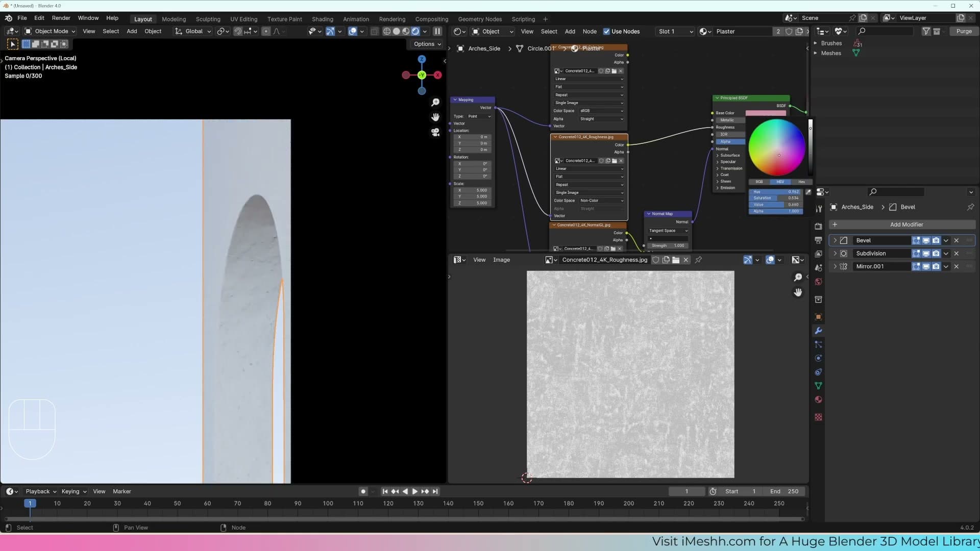Toggle proportional editing in the viewport header
The image size is (980, 551).
coord(266,32)
